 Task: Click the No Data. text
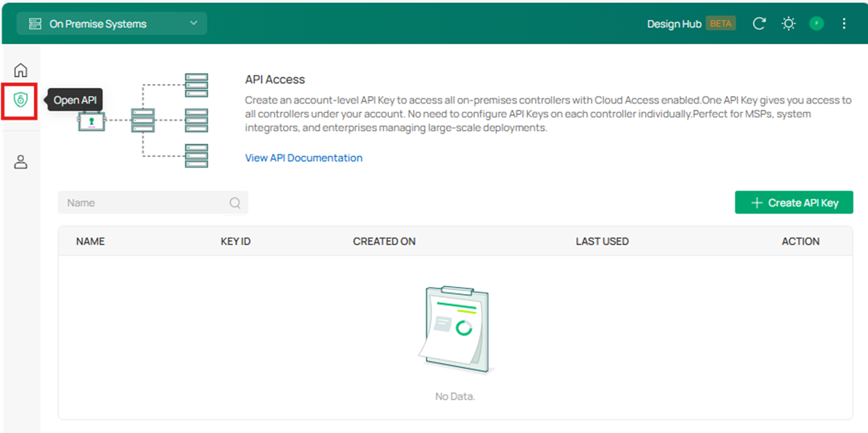455,396
